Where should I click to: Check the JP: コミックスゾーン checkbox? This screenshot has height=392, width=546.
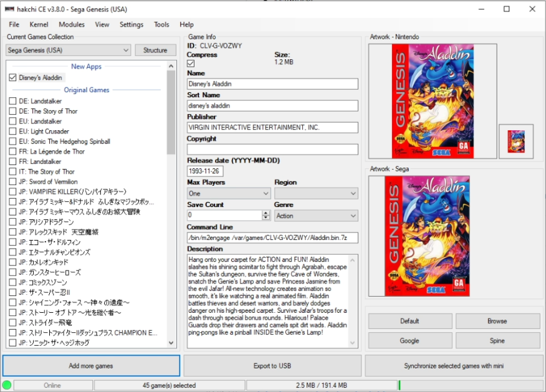coord(13,282)
